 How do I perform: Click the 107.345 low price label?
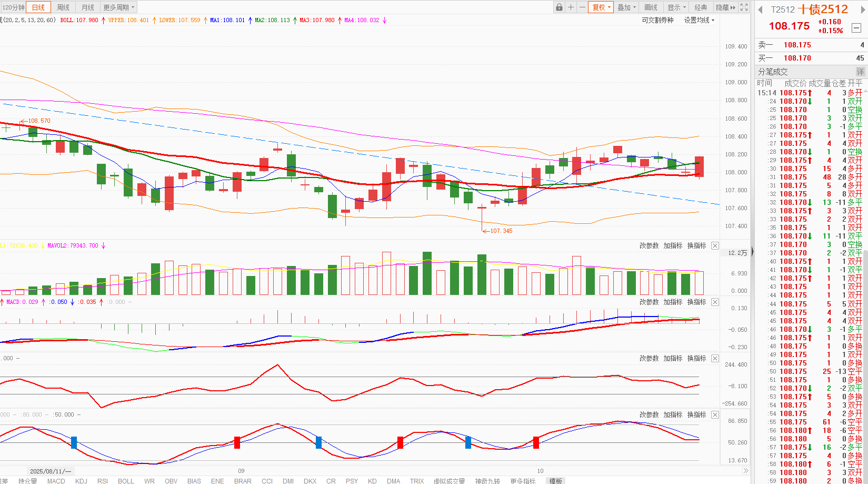pos(501,231)
